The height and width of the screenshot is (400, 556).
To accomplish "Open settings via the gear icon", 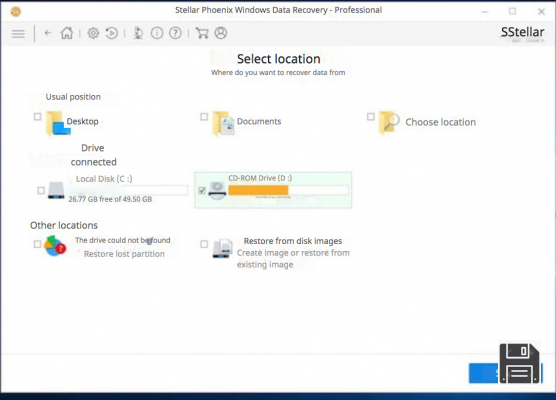I will click(x=93, y=33).
